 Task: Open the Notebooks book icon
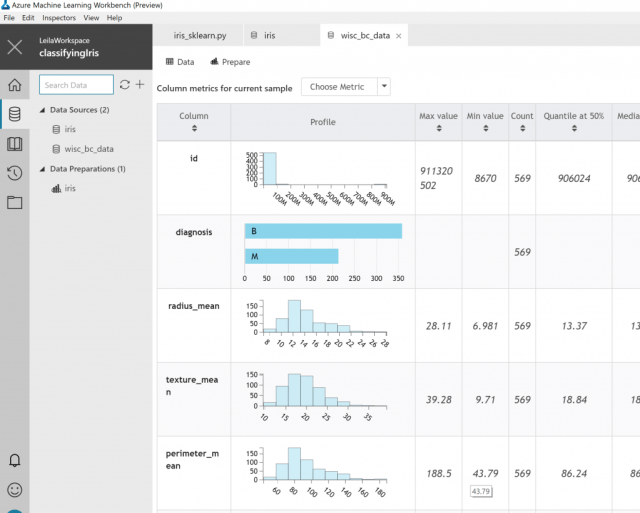[15, 144]
